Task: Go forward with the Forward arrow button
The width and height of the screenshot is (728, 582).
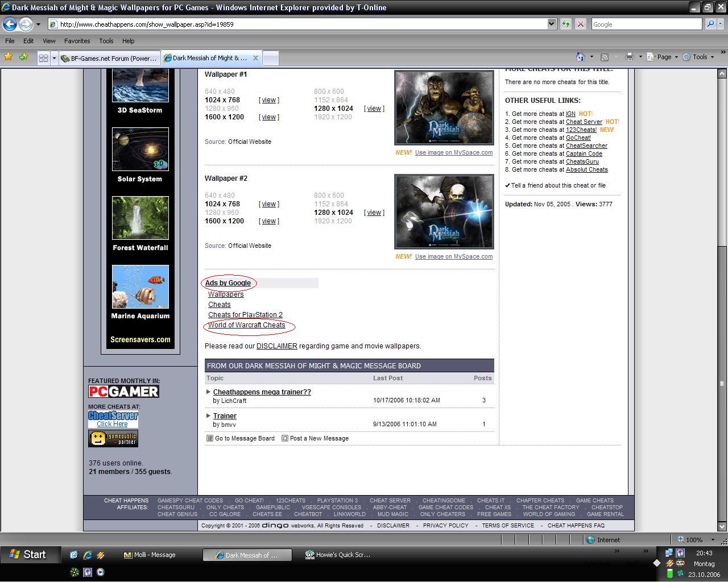Action: pos(26,24)
